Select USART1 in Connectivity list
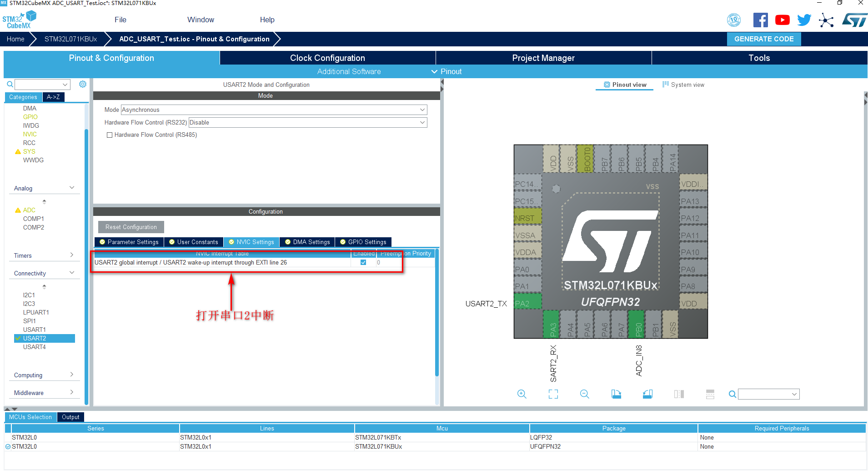868x475 pixels. 35,330
